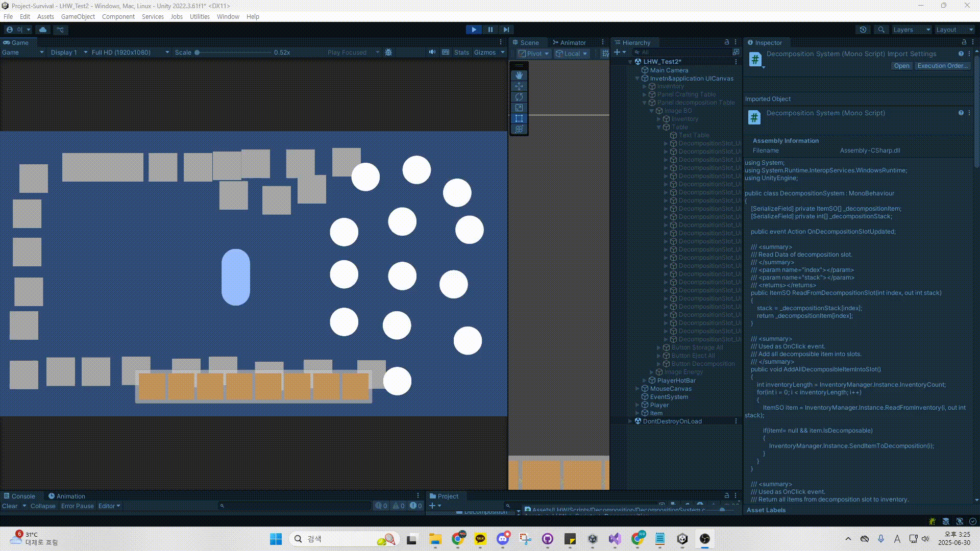Open the Layers dropdown
This screenshot has height=551, width=980.
(x=911, y=30)
